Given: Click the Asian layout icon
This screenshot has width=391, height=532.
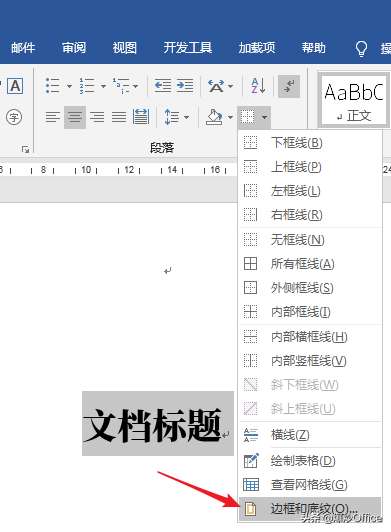Looking at the screenshot, I should [216, 86].
